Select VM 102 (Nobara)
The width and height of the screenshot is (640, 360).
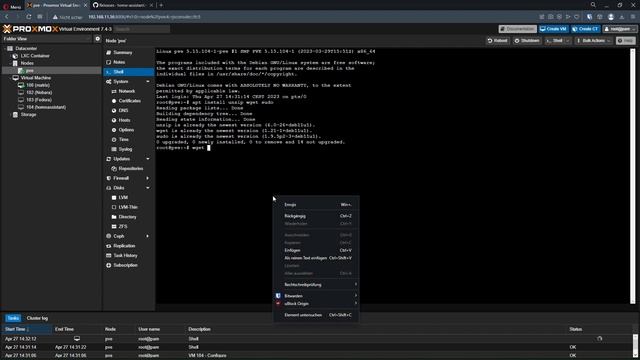point(39,93)
